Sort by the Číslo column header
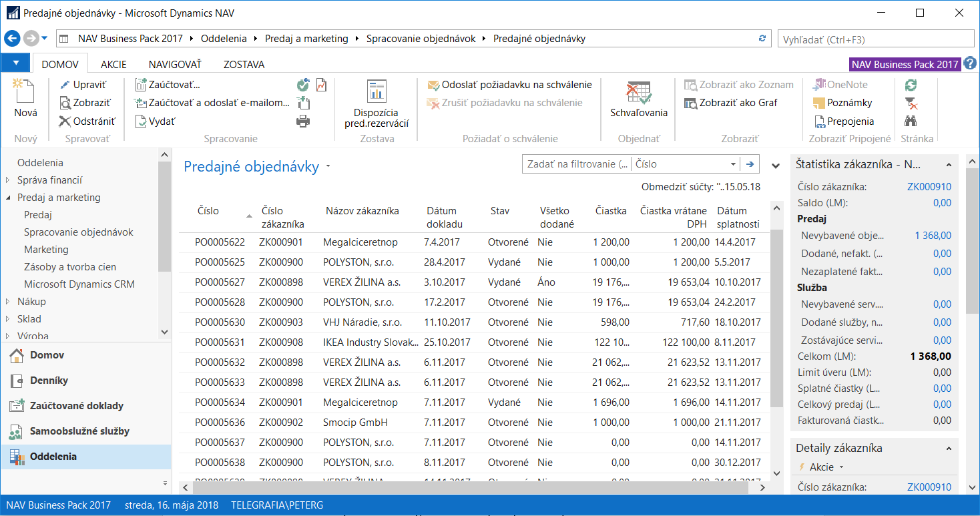The width and height of the screenshot is (980, 516). [208, 211]
